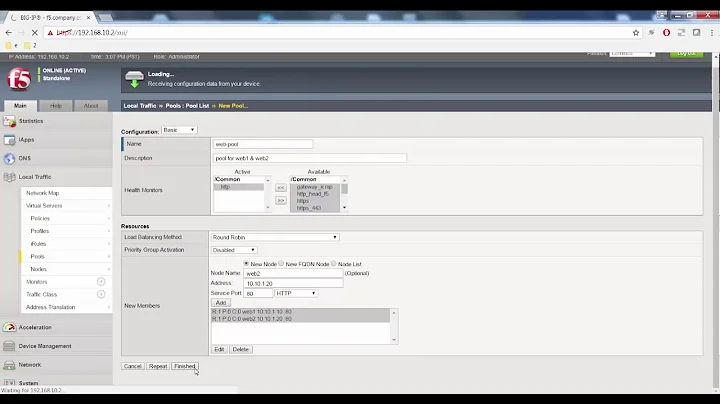The width and height of the screenshot is (720, 404).
Task: Click the not-secure warning icon in address bar
Action: click(x=51, y=33)
